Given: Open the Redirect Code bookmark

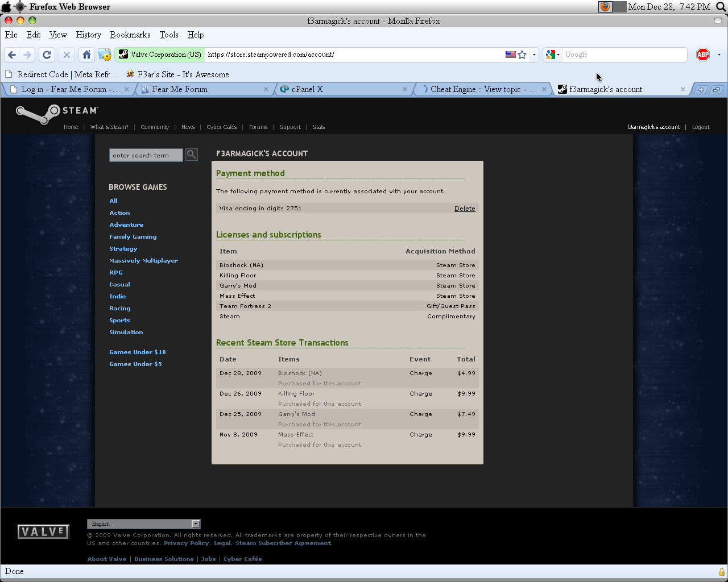Looking at the screenshot, I should [61, 74].
